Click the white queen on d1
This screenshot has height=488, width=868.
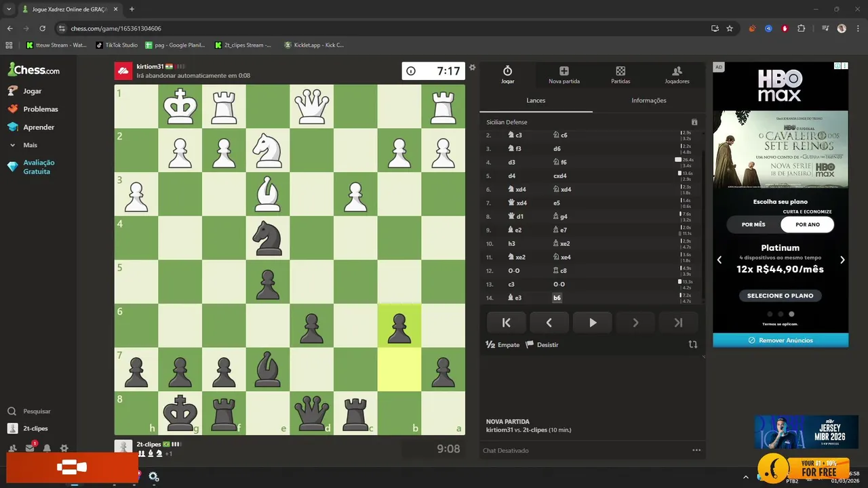311,106
